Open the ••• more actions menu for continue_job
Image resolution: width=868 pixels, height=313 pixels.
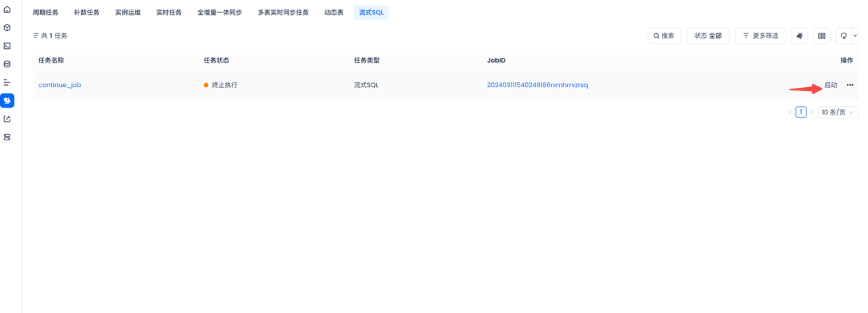(850, 85)
